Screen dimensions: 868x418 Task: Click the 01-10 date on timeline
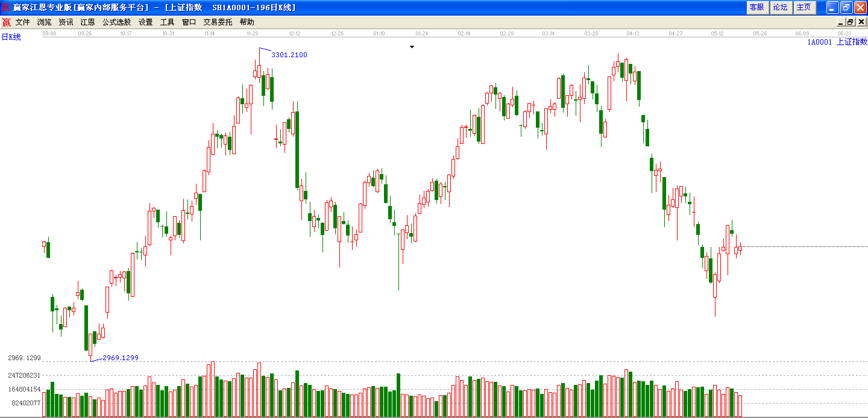click(x=379, y=34)
